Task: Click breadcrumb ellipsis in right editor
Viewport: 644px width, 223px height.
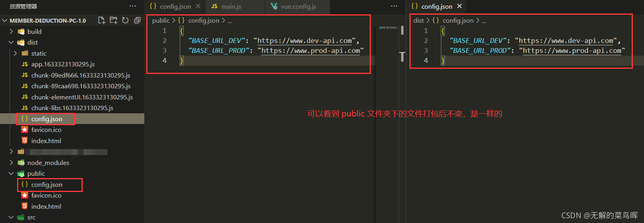Action: pos(484,21)
